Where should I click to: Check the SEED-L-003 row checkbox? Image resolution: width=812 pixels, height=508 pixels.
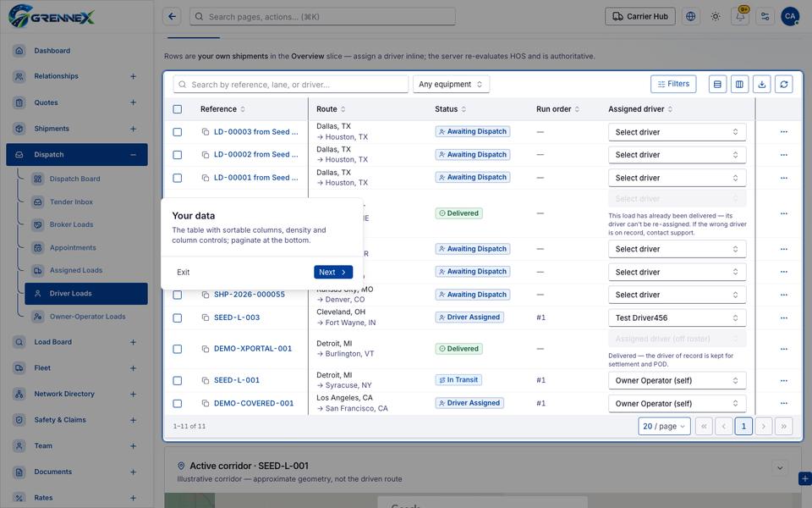tap(177, 317)
